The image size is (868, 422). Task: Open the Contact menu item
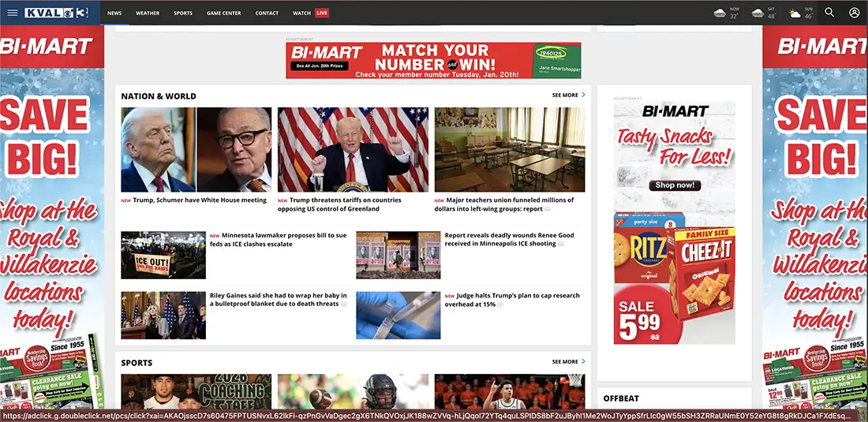[x=267, y=13]
